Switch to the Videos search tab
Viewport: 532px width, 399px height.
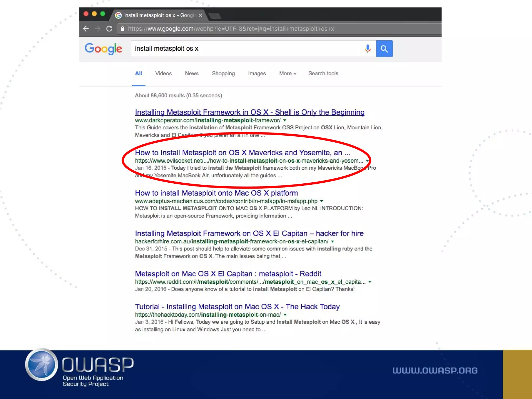click(x=163, y=74)
